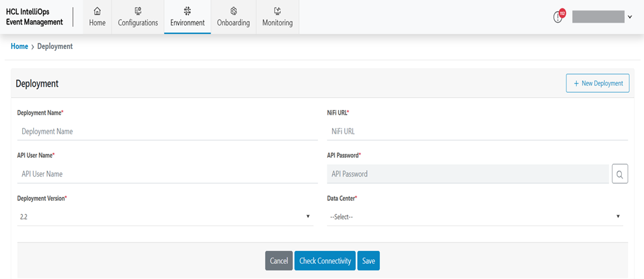Click the Onboarding nav icon
Screen dimensions: 644x279
pos(233,11)
